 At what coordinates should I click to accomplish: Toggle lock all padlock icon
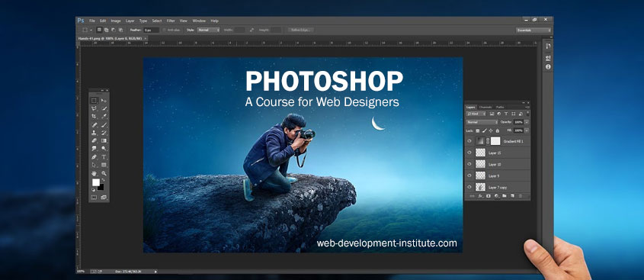coord(498,130)
